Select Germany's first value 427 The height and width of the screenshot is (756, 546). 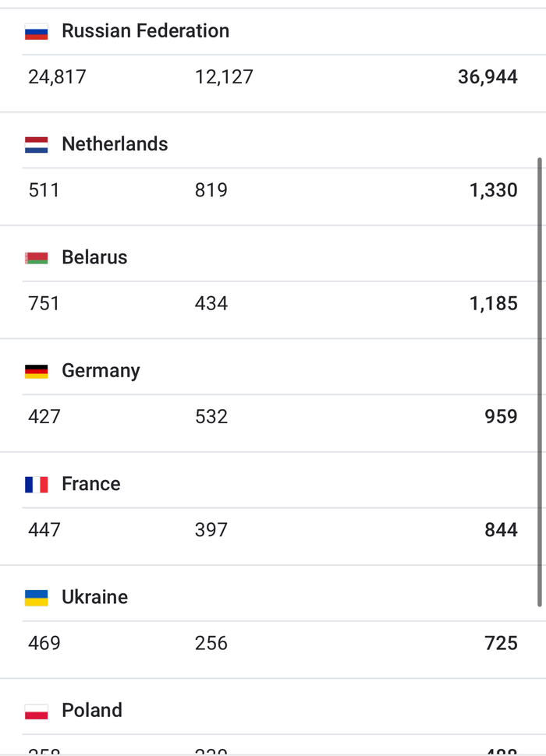tap(44, 416)
